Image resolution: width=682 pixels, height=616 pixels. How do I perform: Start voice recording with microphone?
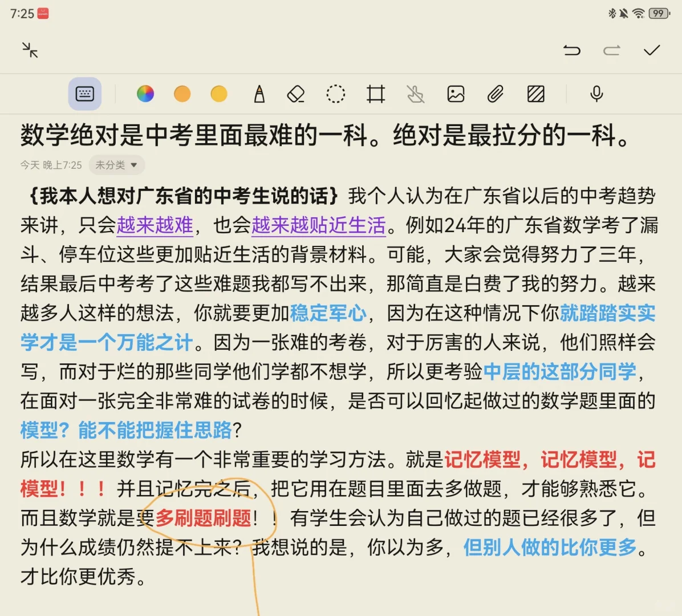click(x=596, y=94)
